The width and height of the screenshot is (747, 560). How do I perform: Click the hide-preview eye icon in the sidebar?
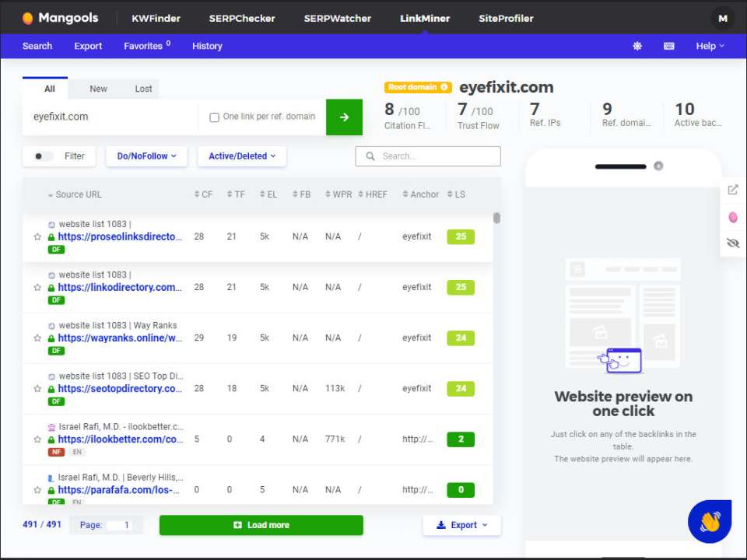coord(732,243)
